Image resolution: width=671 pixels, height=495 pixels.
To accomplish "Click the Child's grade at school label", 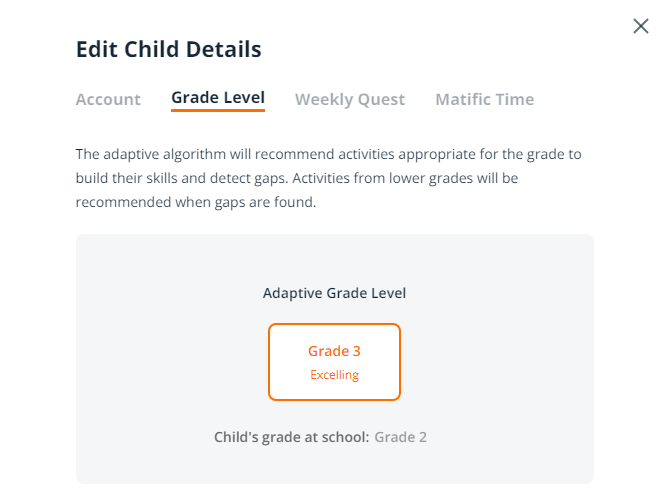I will point(291,437).
